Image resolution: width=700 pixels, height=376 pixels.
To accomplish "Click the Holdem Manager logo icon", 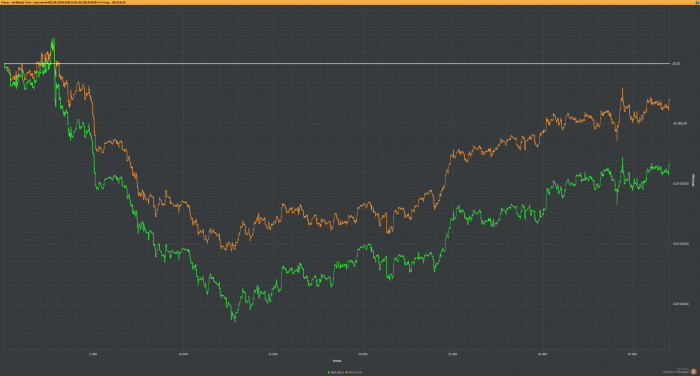I will (x=693, y=371).
